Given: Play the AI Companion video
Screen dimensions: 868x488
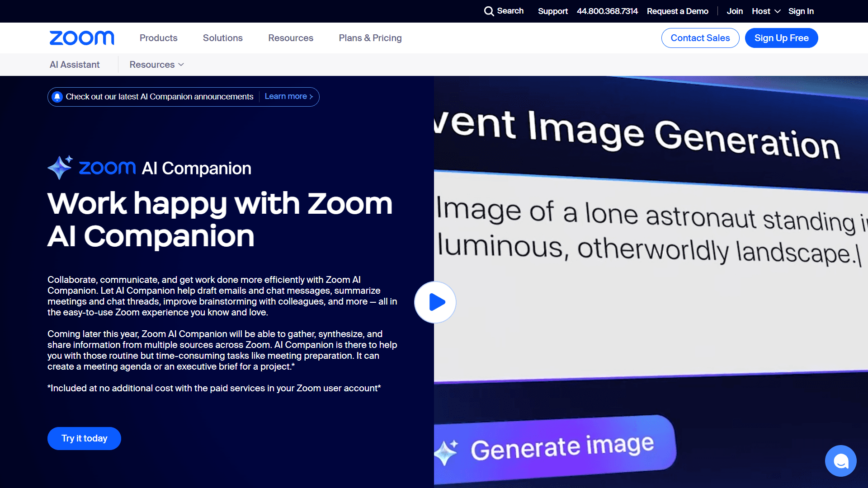Looking at the screenshot, I should click(434, 302).
